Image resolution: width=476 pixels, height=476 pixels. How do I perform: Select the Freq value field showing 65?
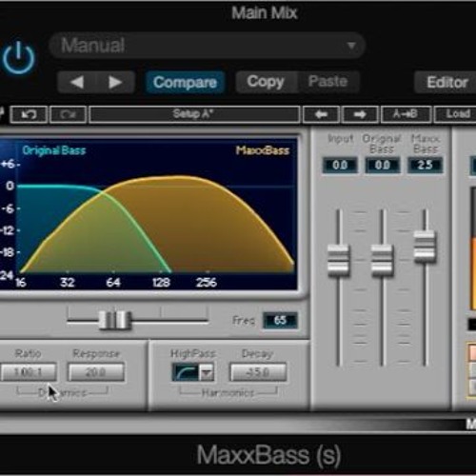click(280, 320)
